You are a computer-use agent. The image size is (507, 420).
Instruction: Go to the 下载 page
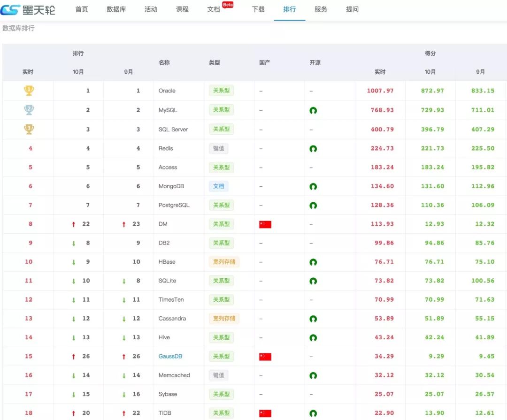(258, 9)
